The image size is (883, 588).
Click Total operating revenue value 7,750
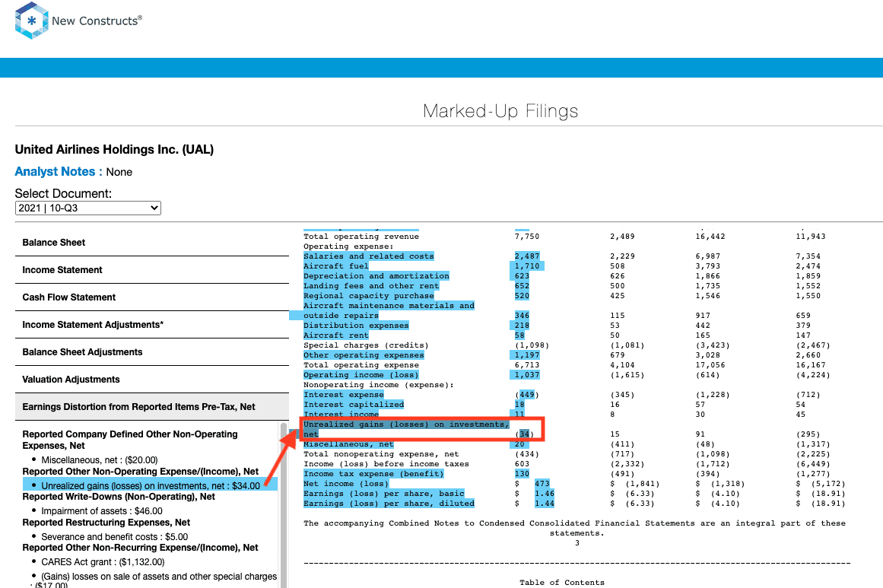[x=527, y=237]
